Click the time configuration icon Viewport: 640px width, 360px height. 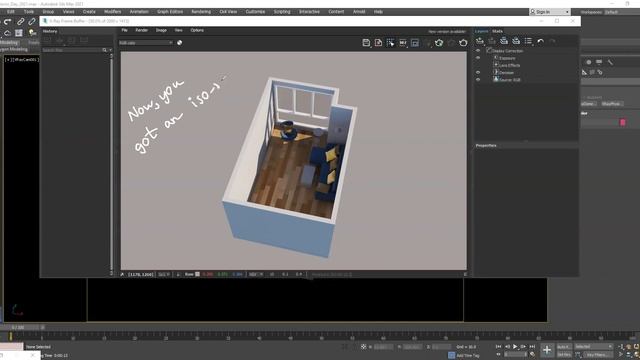pyautogui.click(x=532, y=354)
